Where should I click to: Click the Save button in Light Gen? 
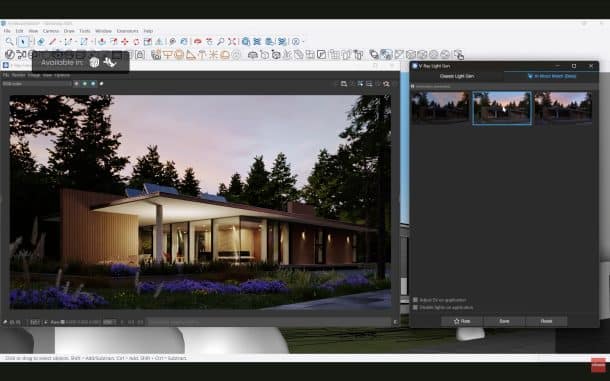click(x=504, y=321)
